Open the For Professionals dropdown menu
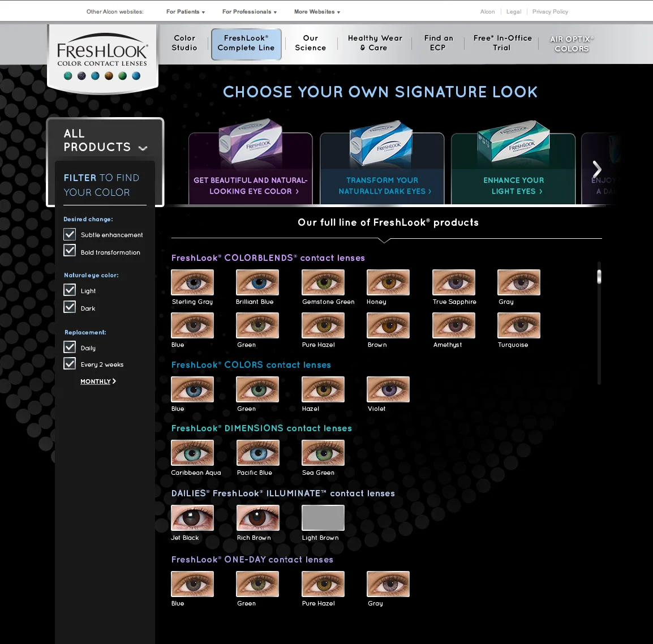The width and height of the screenshot is (653, 644). pyautogui.click(x=250, y=12)
